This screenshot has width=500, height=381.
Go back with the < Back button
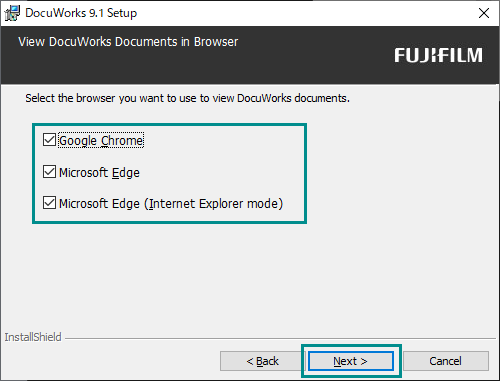(x=262, y=361)
